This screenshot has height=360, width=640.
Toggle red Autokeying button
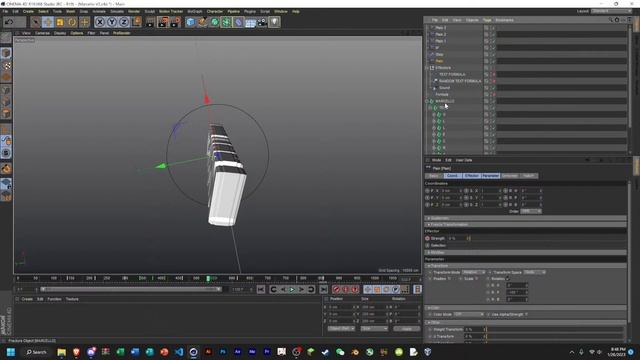[345, 289]
